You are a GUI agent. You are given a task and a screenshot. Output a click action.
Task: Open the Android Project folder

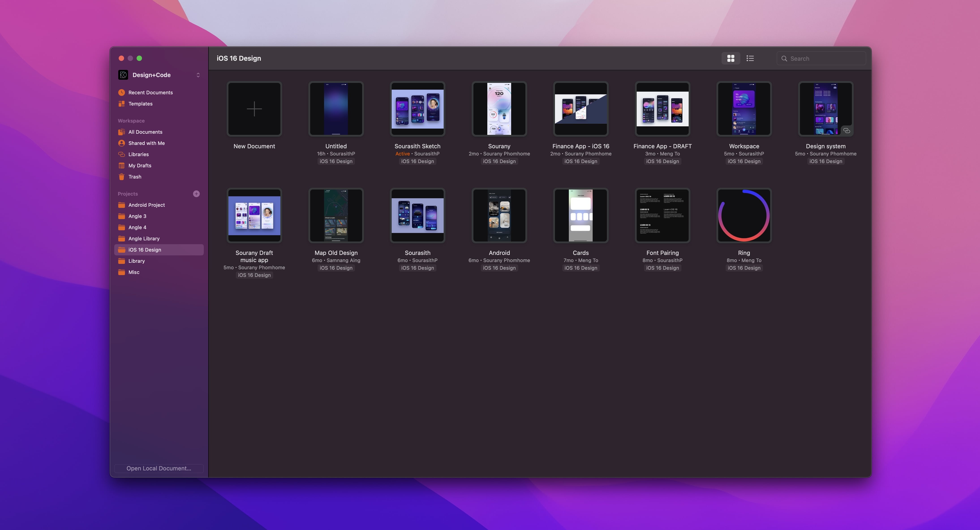click(146, 205)
